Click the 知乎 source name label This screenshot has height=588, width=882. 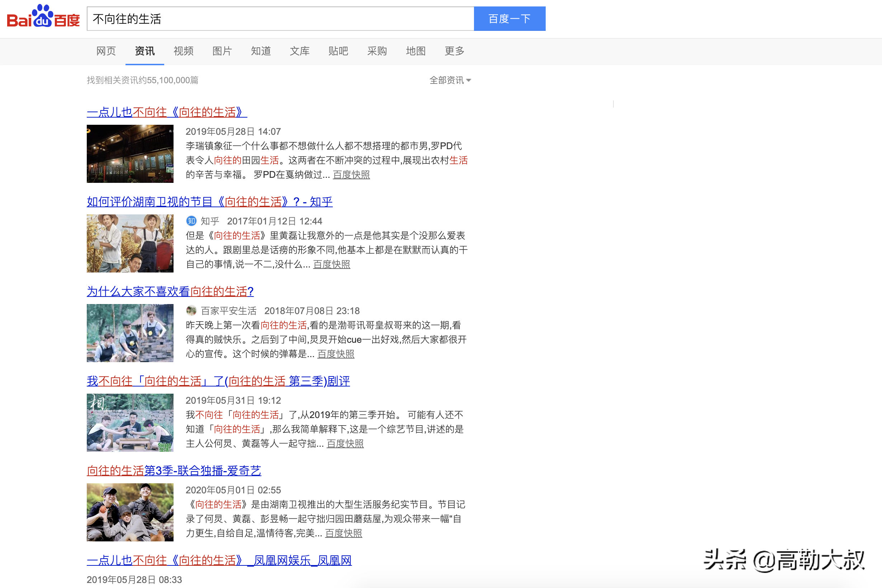coord(210,221)
